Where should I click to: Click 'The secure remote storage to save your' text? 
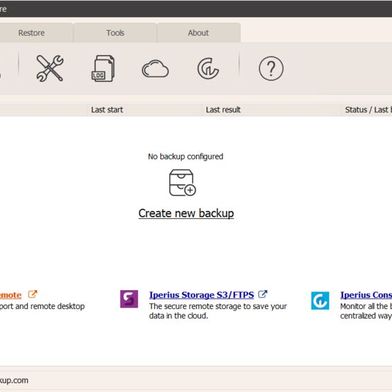click(x=218, y=306)
